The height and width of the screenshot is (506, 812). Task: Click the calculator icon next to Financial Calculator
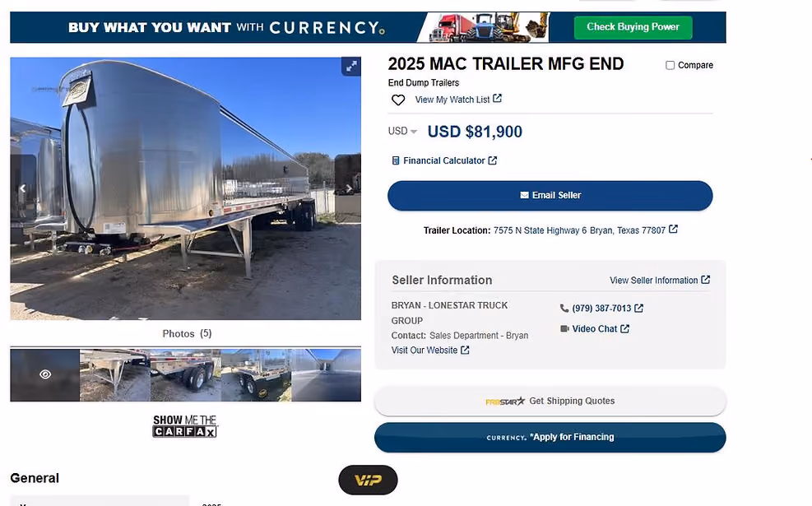pos(396,160)
